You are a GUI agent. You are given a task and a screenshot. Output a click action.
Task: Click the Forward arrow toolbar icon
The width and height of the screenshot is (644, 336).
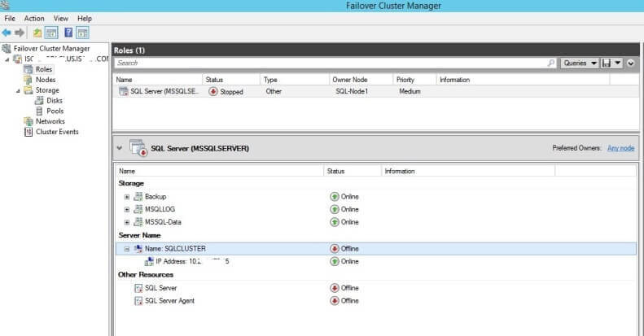point(19,33)
